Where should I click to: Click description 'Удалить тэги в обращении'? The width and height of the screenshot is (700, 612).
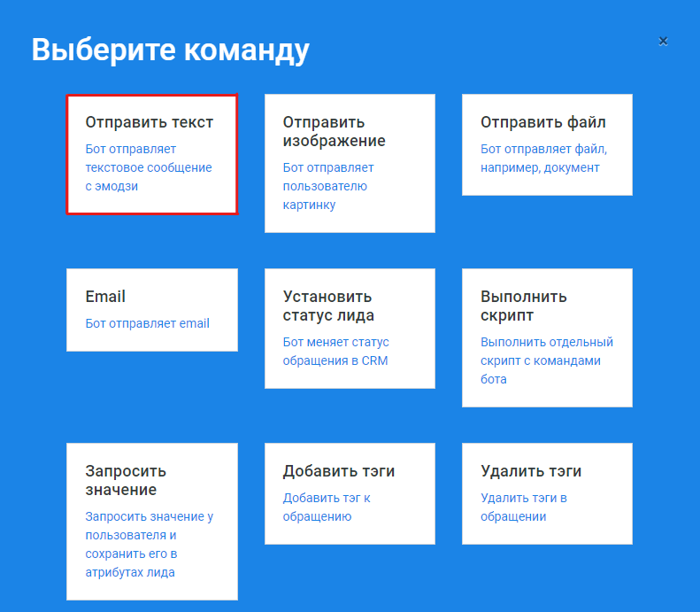[x=524, y=507]
